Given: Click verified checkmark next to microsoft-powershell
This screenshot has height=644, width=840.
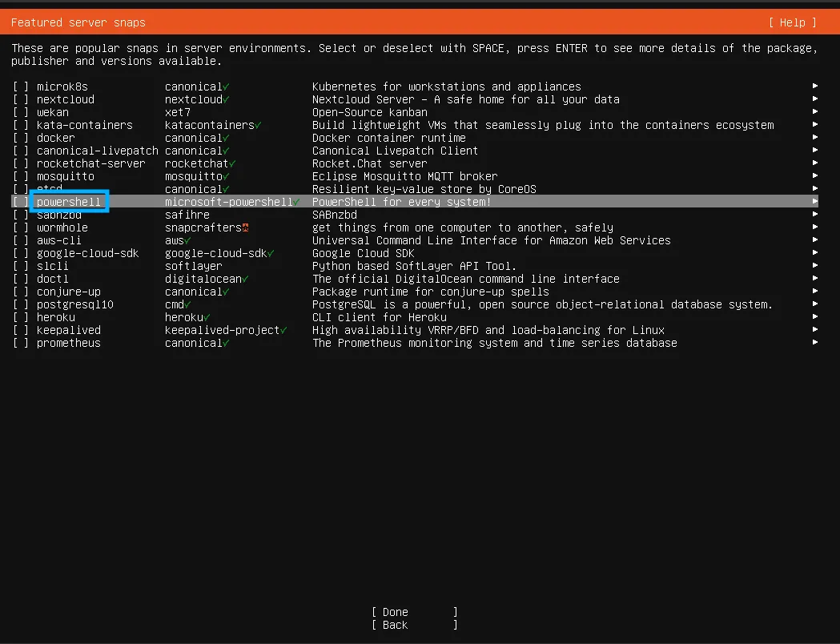Looking at the screenshot, I should pyautogui.click(x=296, y=203).
